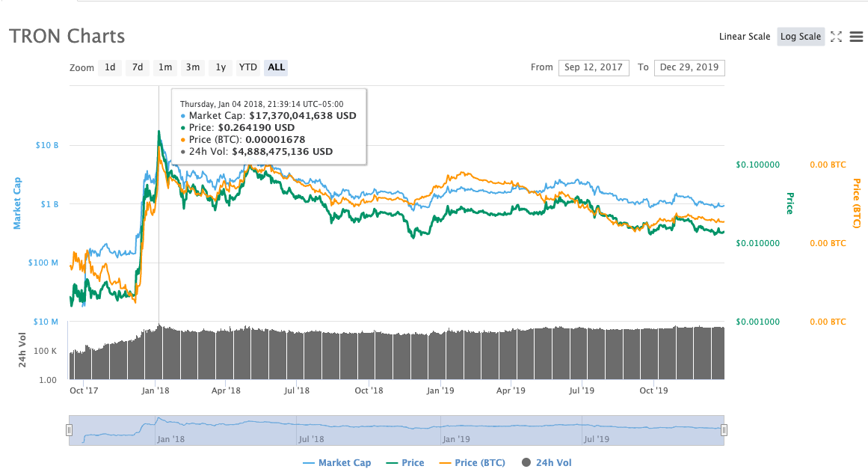The width and height of the screenshot is (868, 469).
Task: Click the $0.100000 price axis label
Action: point(758,165)
